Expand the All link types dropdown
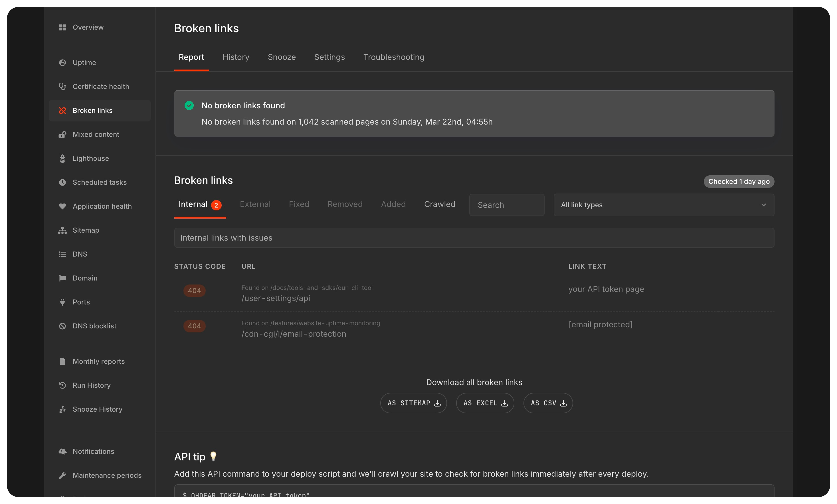837x504 pixels. (664, 205)
